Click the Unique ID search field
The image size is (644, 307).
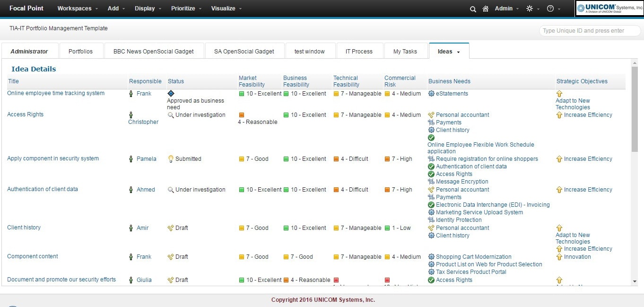point(590,31)
